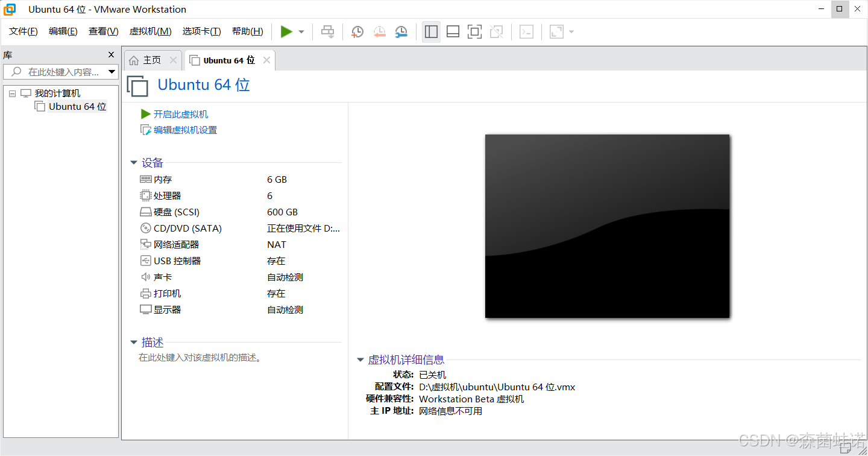Click the VM icon beside page title
Viewport: 868px width, 456px height.
coord(137,86)
